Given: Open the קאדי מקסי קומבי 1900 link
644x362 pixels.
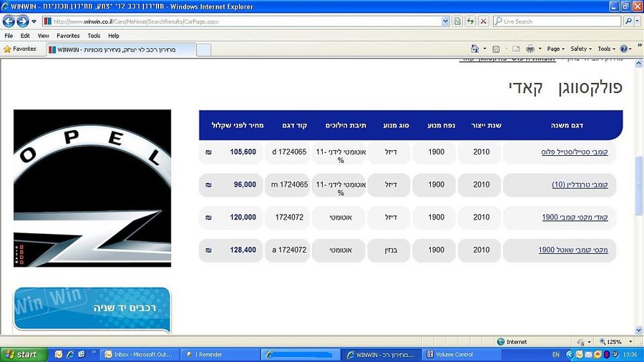Looking at the screenshot, I should click(x=574, y=217).
